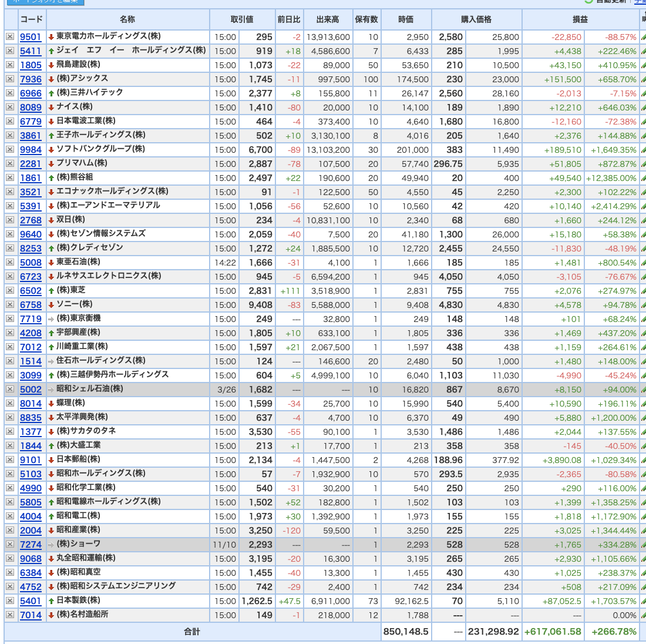The width and height of the screenshot is (646, 644).
Task: Remove 日本製鉄 with its X icon
Action: pyautogui.click(x=10, y=601)
